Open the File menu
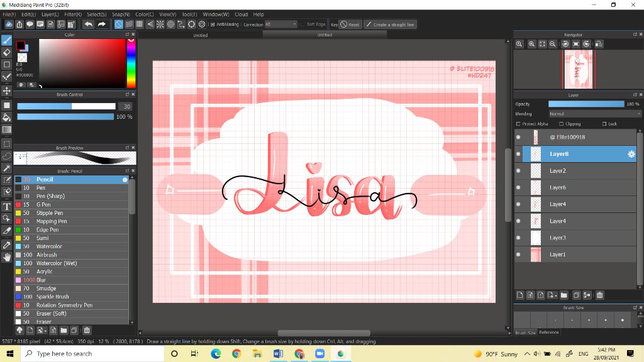 click(9, 14)
